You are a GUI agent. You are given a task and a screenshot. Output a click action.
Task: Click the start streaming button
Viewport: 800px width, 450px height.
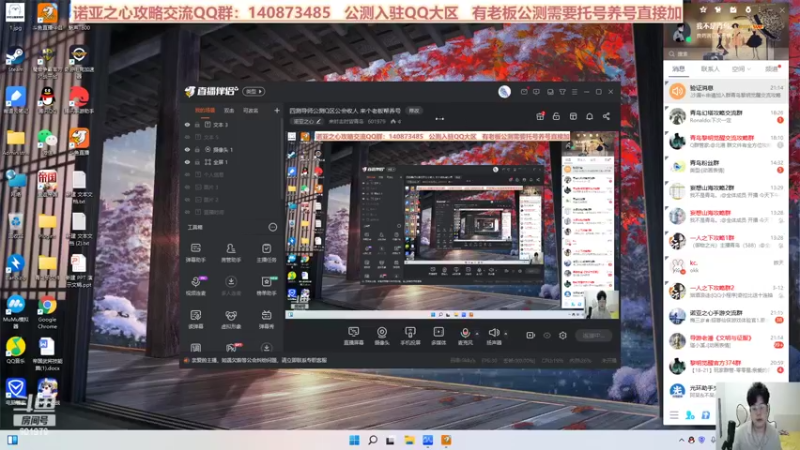(593, 335)
